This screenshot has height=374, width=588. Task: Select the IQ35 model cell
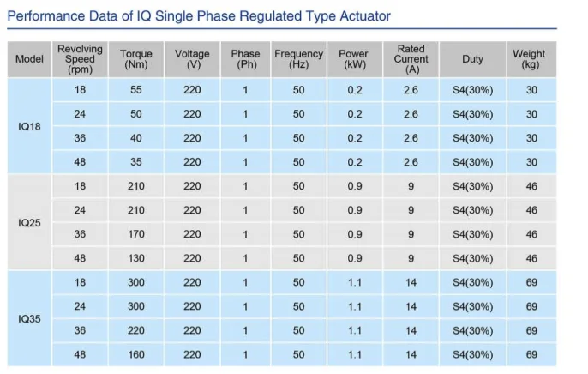click(29, 318)
